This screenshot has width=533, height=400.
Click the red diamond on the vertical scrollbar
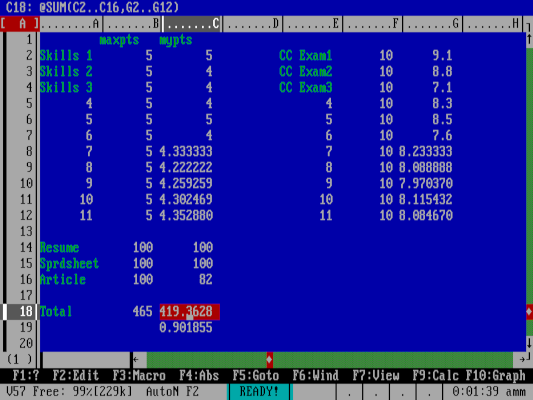(529, 311)
